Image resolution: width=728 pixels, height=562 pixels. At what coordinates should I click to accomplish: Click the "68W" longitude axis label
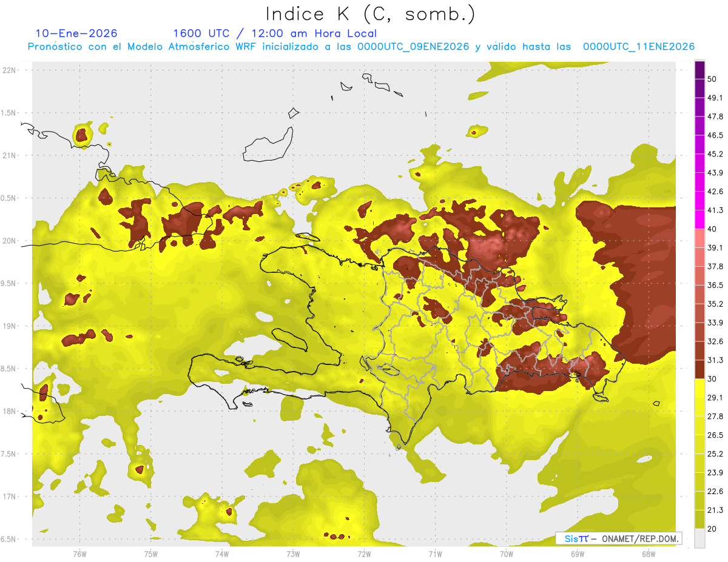[648, 554]
